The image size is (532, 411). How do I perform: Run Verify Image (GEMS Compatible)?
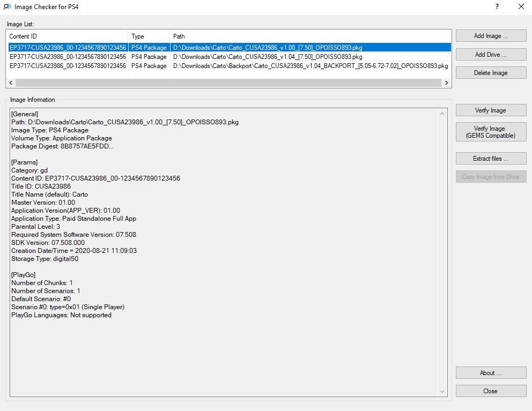pyautogui.click(x=491, y=132)
